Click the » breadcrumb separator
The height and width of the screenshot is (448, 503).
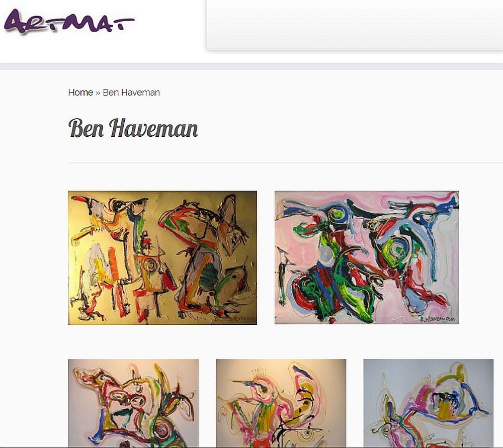point(98,93)
